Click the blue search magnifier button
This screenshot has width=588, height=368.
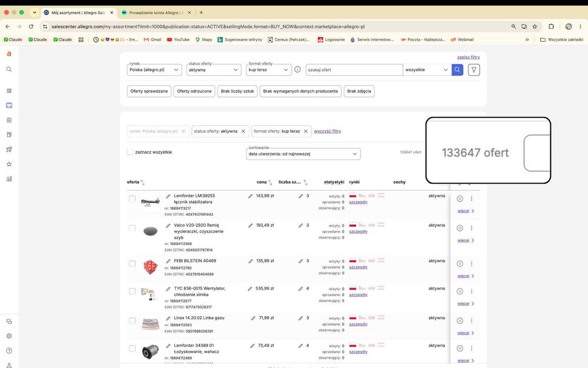point(457,70)
